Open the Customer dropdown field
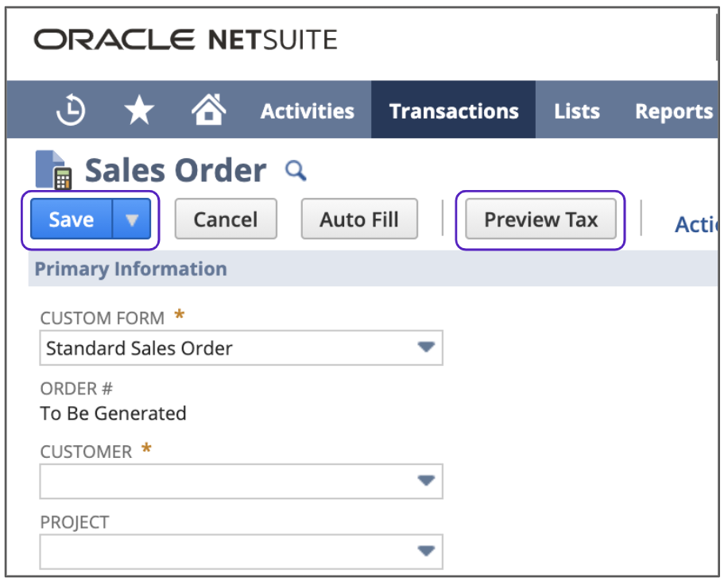Image resolution: width=728 pixels, height=582 pixels. pos(241,481)
